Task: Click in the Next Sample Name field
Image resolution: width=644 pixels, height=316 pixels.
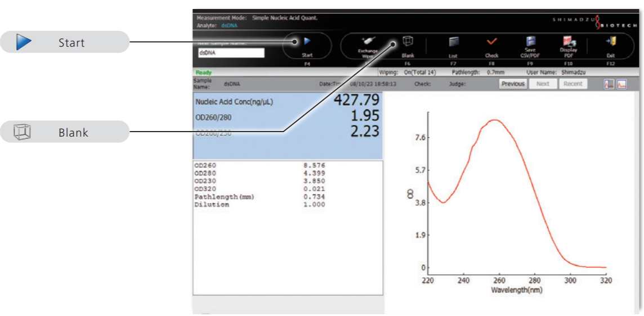Action: [231, 53]
